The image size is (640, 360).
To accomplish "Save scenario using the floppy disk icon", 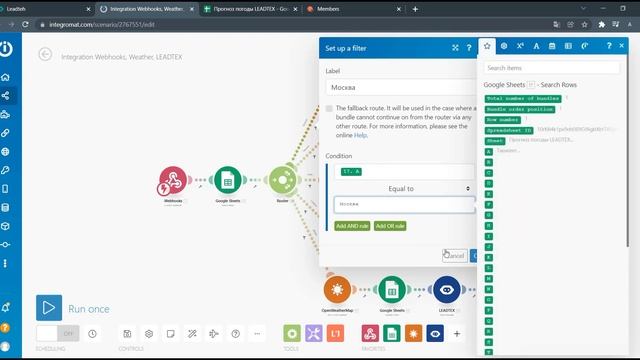I will (x=127, y=333).
